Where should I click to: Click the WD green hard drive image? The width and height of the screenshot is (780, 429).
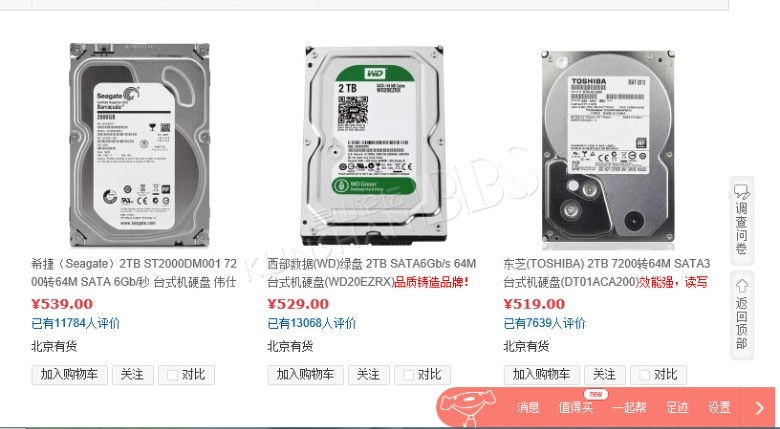pos(374,144)
